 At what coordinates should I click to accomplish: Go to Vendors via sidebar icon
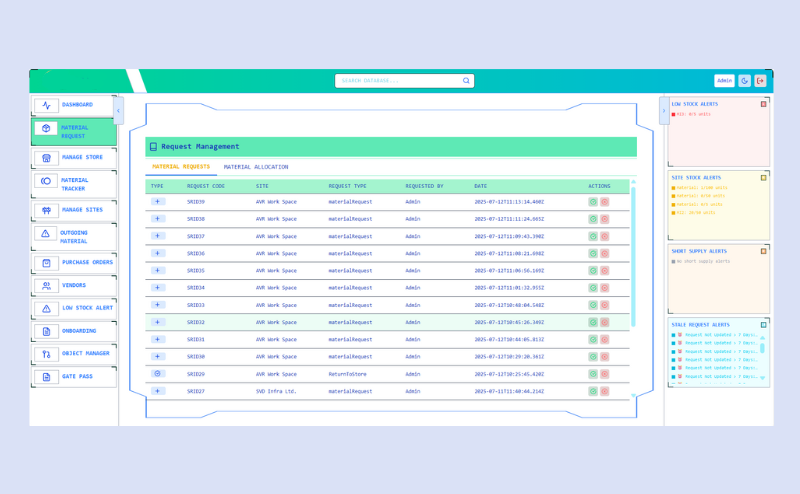pyautogui.click(x=46, y=285)
